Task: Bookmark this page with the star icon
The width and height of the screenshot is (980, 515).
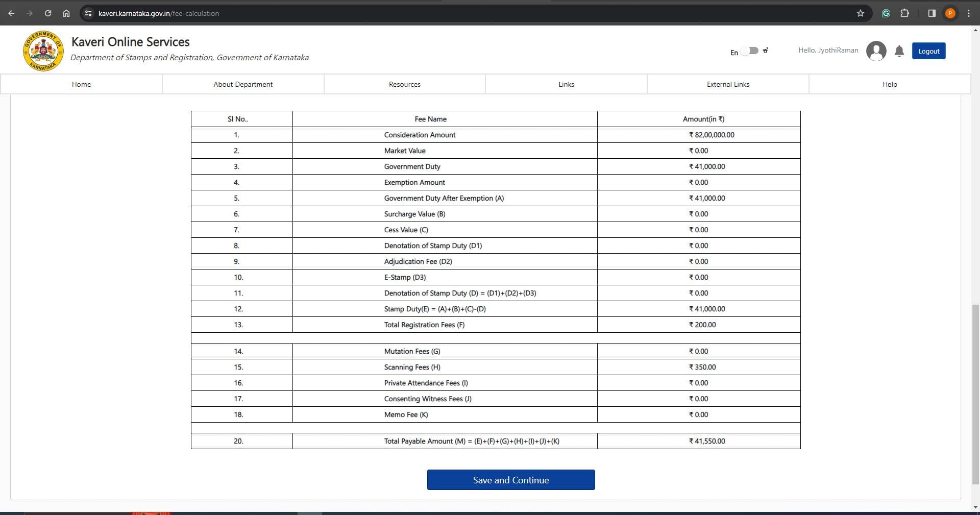Action: point(861,13)
